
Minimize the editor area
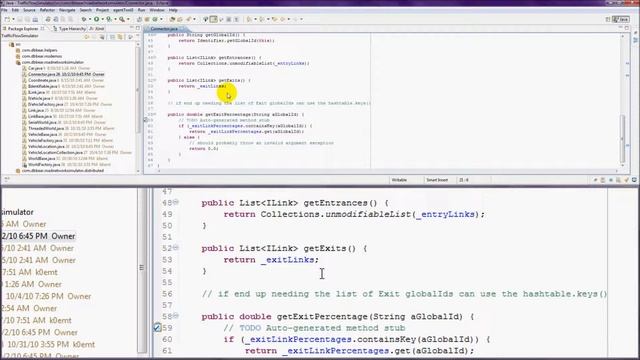click(x=620, y=28)
